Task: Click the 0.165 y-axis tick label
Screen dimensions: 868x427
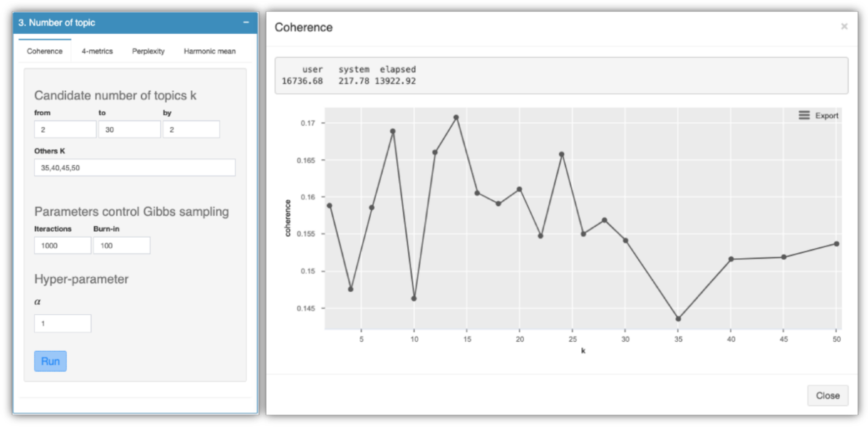Action: click(x=306, y=160)
